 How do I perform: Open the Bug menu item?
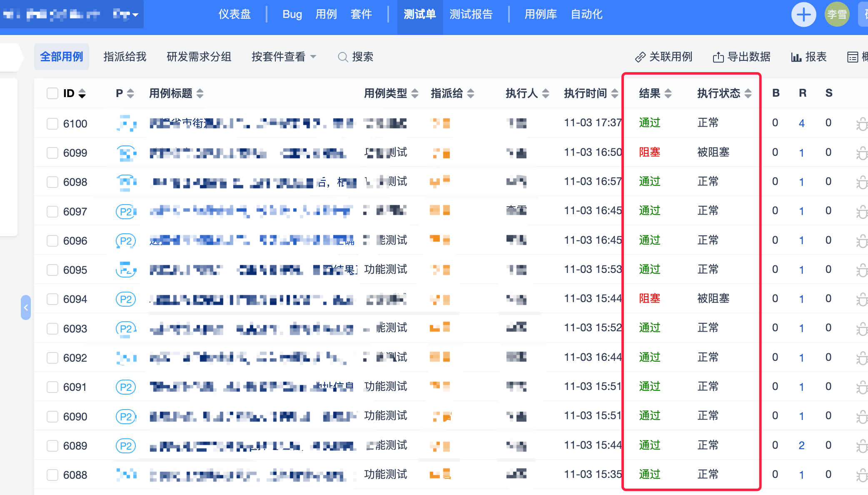292,15
